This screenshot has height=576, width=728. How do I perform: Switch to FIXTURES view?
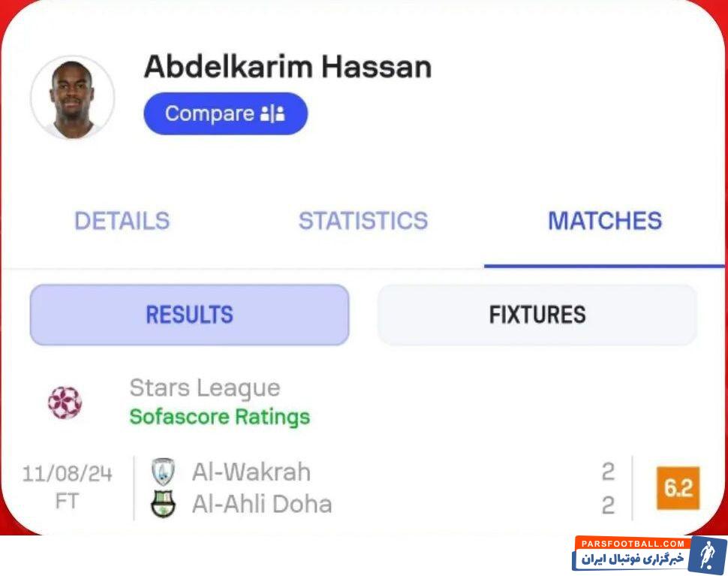pyautogui.click(x=537, y=315)
